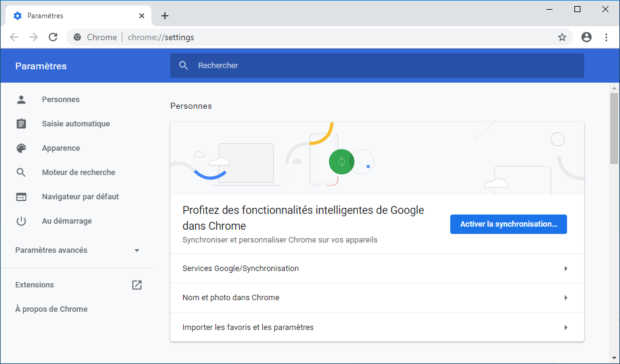
Task: Go to Au démarrage section
Action: tap(67, 221)
